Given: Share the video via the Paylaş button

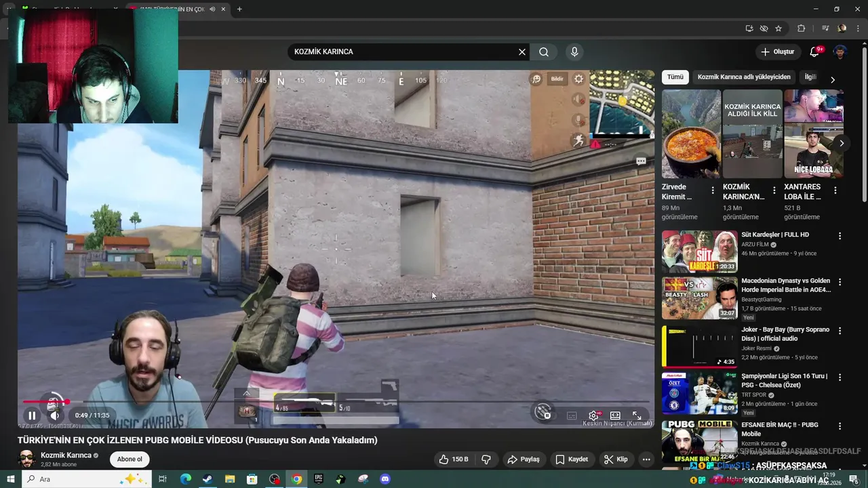Looking at the screenshot, I should coord(524,459).
